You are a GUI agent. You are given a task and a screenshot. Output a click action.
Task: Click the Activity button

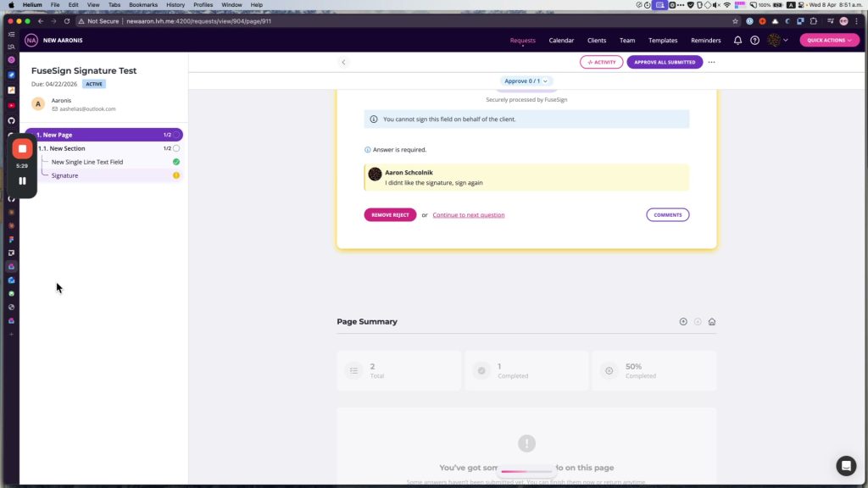(x=601, y=62)
